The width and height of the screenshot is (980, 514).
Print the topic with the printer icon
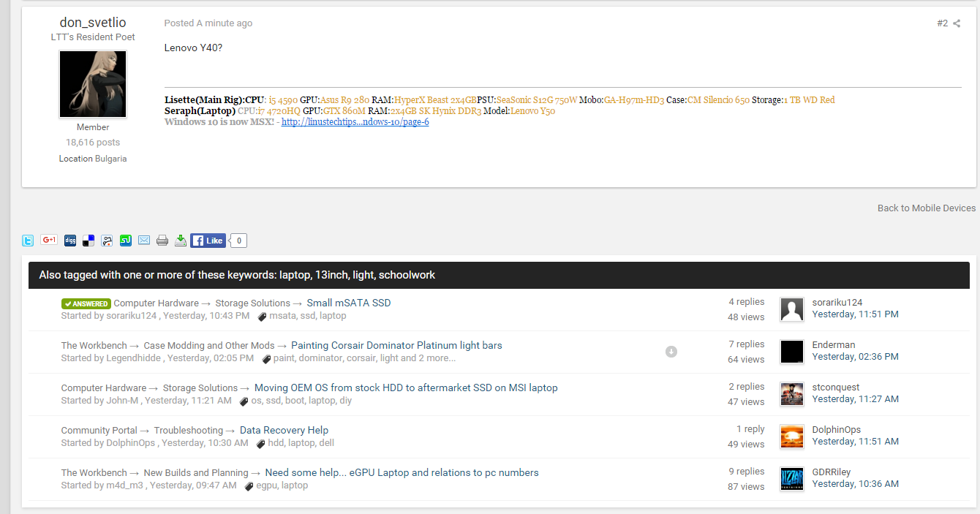162,241
